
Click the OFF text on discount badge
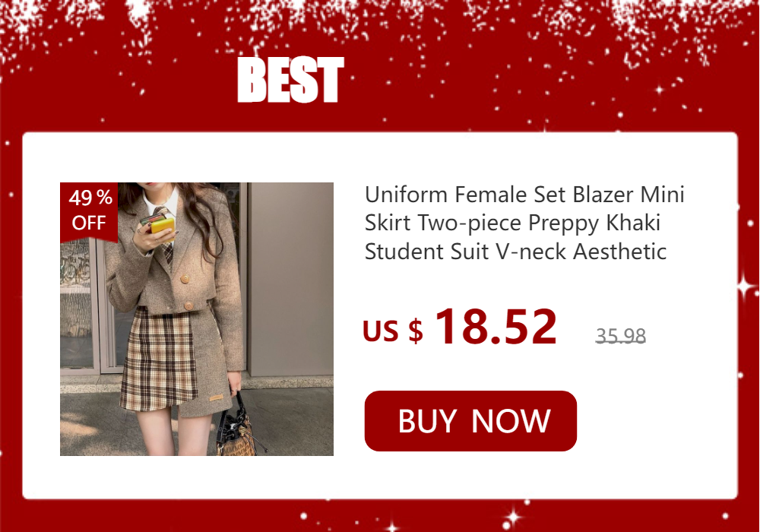(89, 223)
